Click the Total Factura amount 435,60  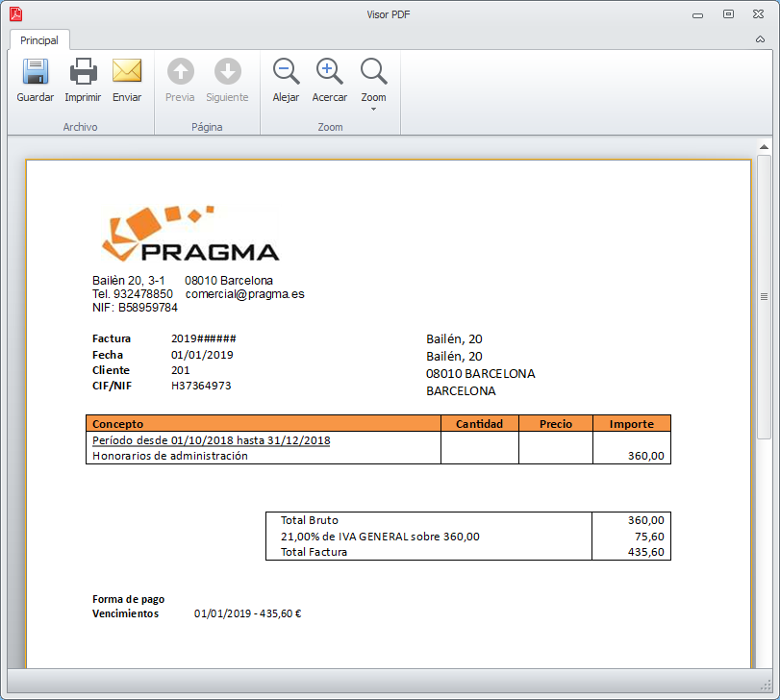pos(645,552)
